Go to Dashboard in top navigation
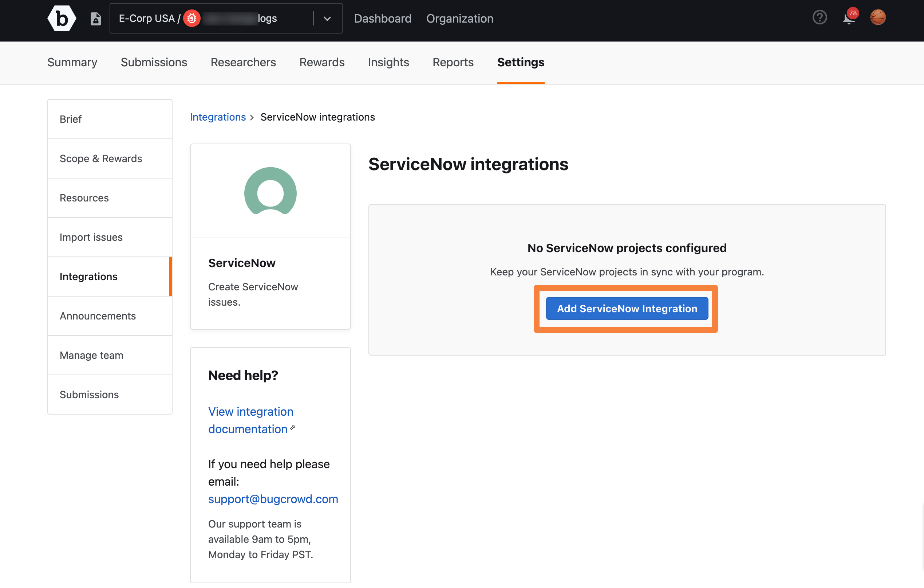This screenshot has height=588, width=924. tap(382, 19)
